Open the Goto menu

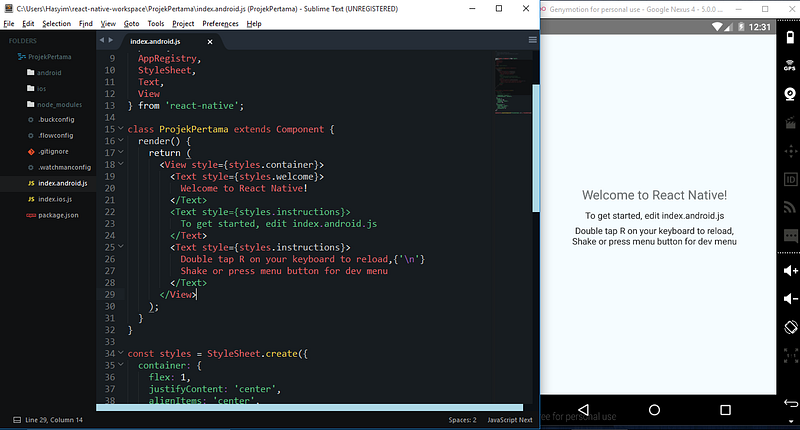131,23
